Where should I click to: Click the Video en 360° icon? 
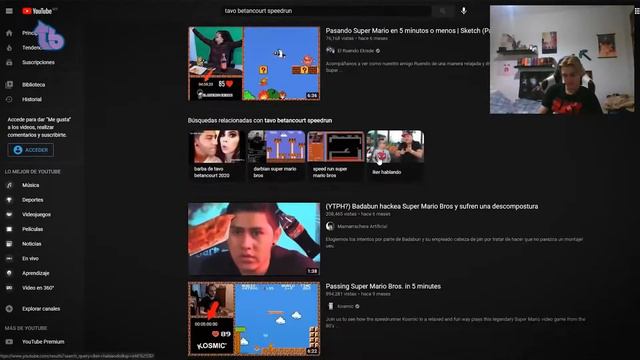tap(9, 288)
